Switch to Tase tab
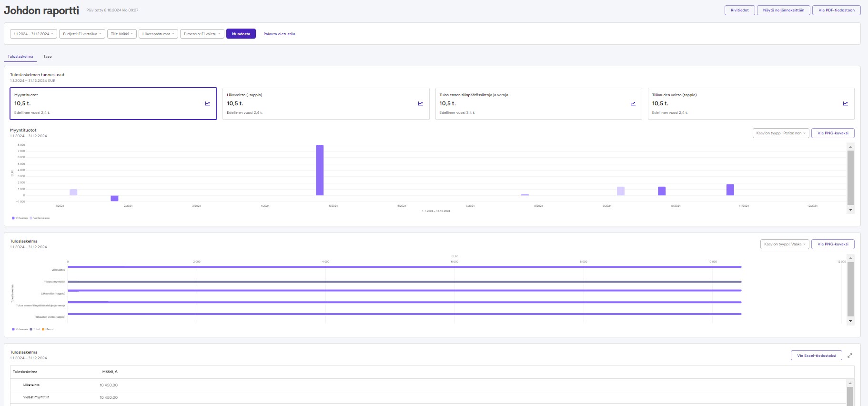Viewport: 868px width, 406px height. tap(48, 56)
